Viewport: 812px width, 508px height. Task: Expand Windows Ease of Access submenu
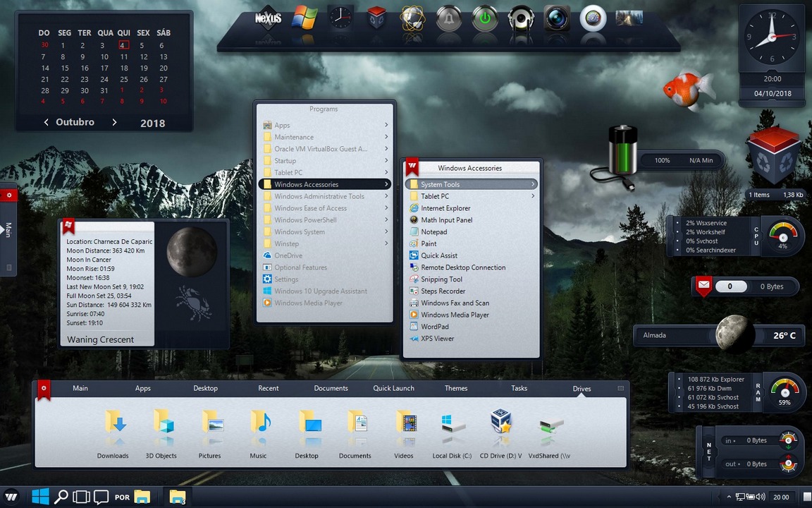[325, 208]
